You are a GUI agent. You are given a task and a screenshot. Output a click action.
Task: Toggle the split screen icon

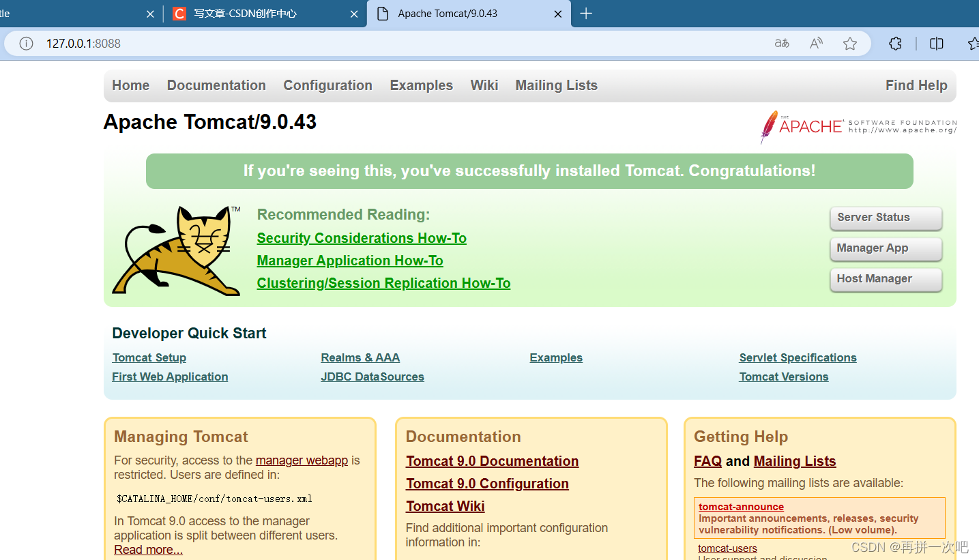[937, 44]
